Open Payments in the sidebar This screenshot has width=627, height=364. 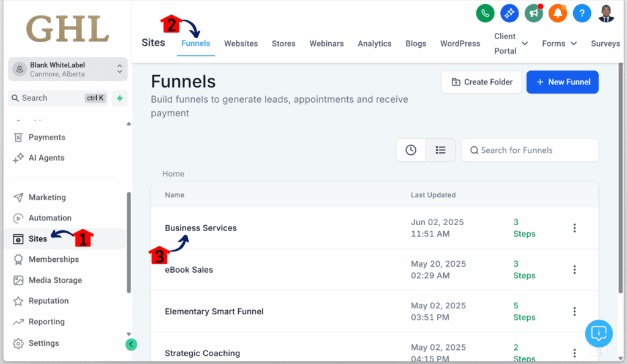39,137
